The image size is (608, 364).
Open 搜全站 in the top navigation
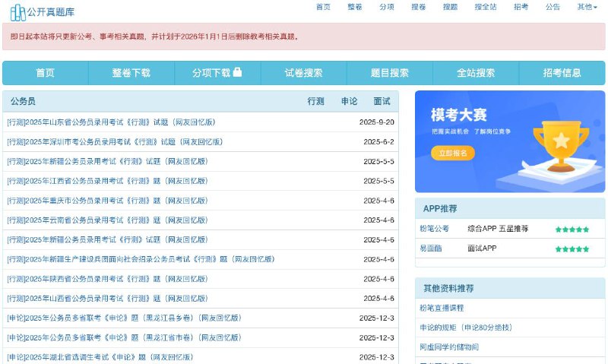(486, 7)
